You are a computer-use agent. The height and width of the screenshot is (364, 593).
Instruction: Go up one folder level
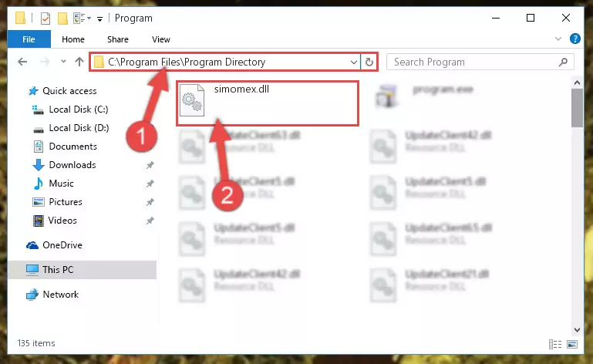coord(79,62)
